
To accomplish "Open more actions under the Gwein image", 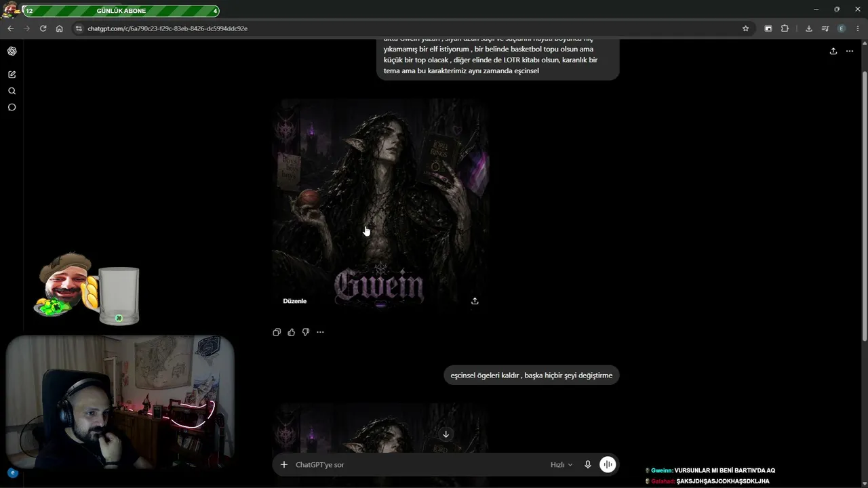I will pyautogui.click(x=320, y=332).
